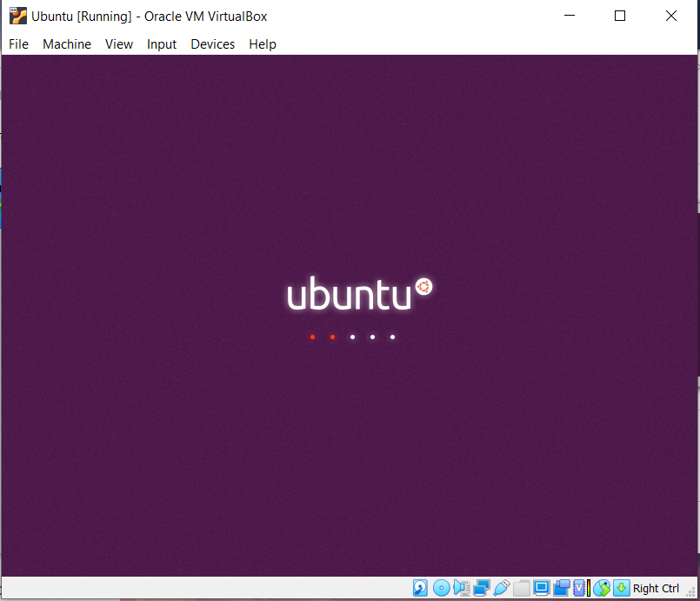Open the Input menu
This screenshot has height=601, width=700.
point(161,44)
